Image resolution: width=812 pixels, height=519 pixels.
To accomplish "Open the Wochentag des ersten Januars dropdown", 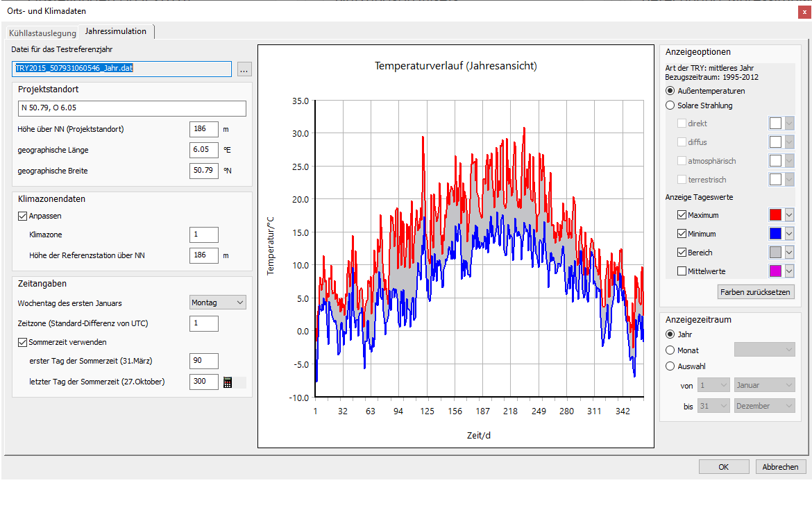I will pos(218,303).
